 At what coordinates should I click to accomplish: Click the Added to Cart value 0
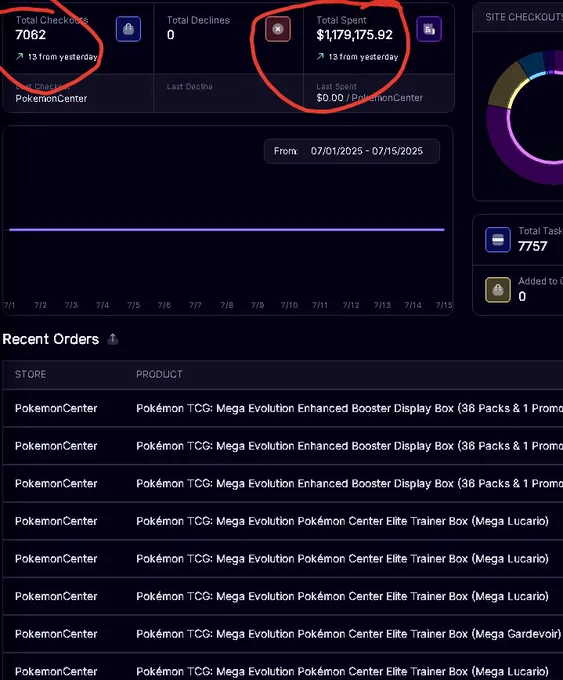coord(522,296)
